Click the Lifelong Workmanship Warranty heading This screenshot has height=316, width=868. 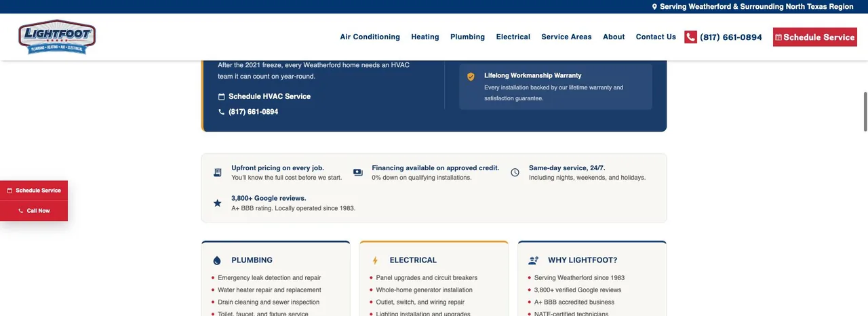coord(532,75)
